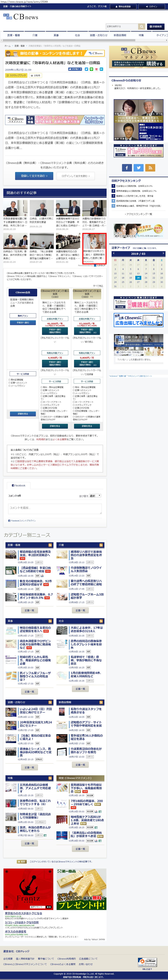The image size is (168, 980).
Task: Open RSS feed icon of 介護 category
Action: click(101, 545)
